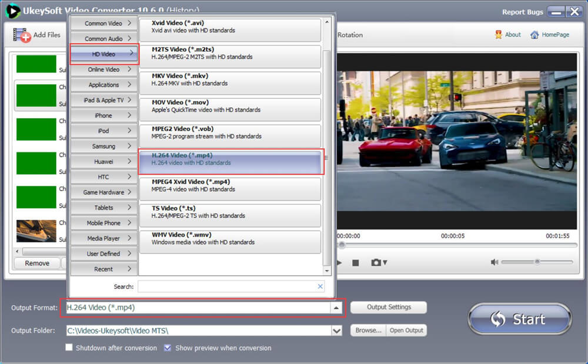
Task: Expand Common Audio category
Action: pos(103,39)
